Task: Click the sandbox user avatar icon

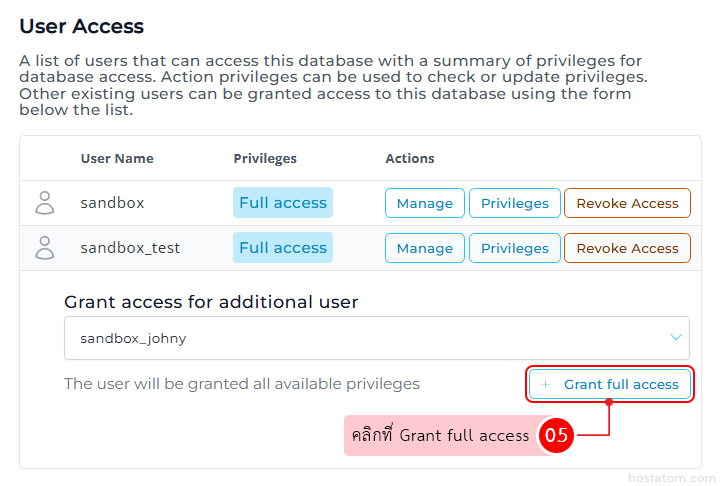Action: pyautogui.click(x=45, y=203)
